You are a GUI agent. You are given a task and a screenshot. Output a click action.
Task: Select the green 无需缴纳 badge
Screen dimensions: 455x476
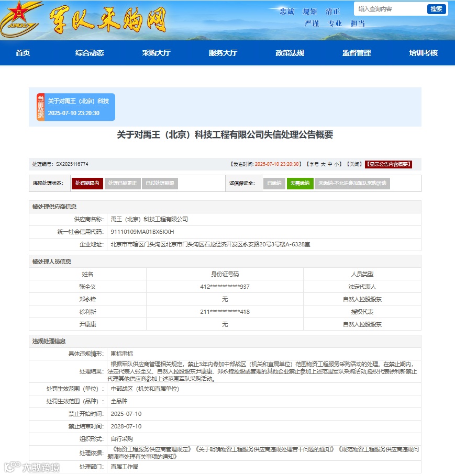[x=299, y=184]
